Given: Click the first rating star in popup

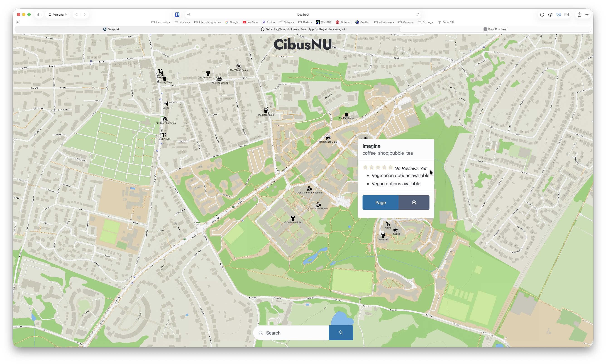Looking at the screenshot, I should click(365, 168).
